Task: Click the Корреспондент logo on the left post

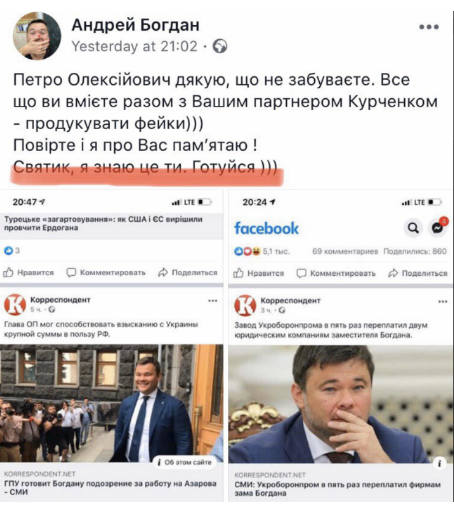Action: [15, 305]
